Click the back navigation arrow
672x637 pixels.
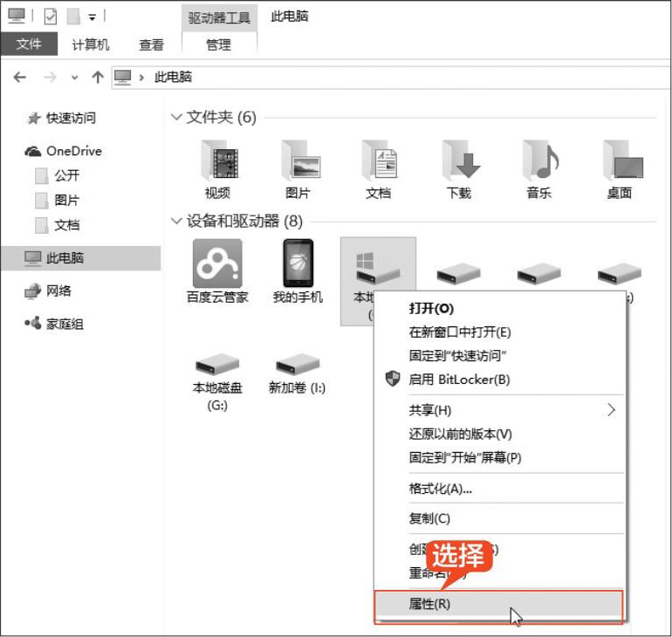point(20,78)
